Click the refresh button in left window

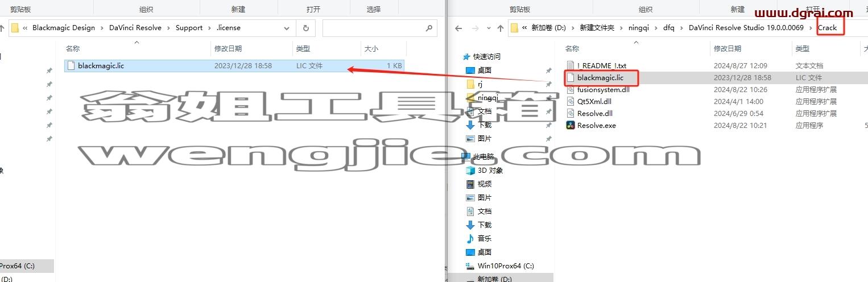[306, 28]
